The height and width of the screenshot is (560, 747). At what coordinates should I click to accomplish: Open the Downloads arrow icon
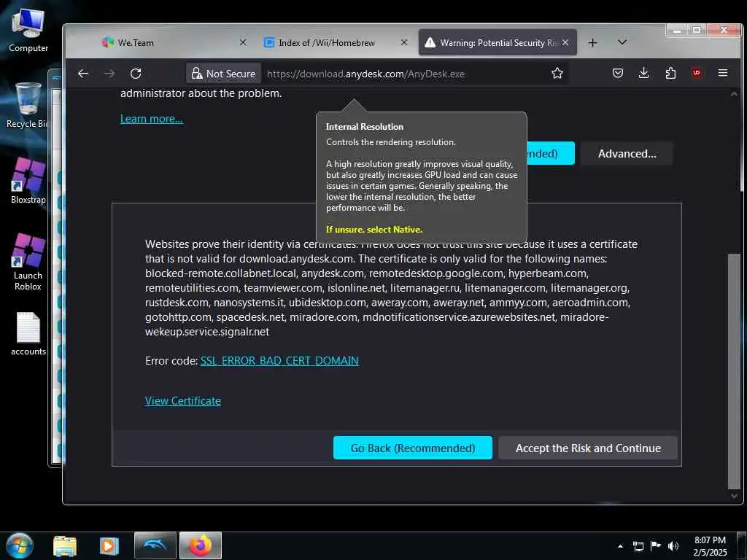[643, 73]
